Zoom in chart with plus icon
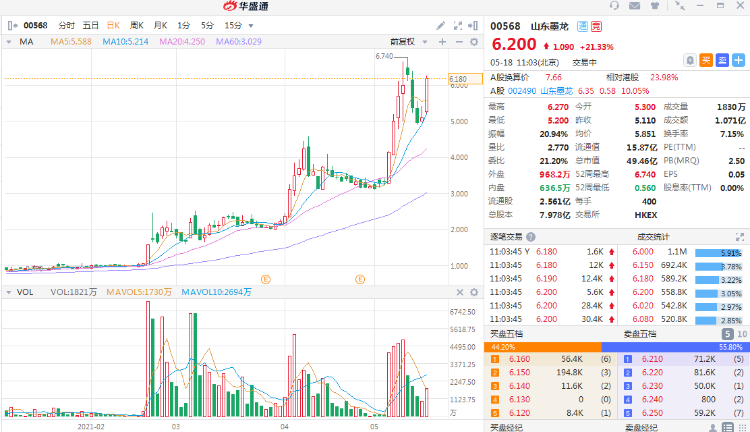Image resolution: width=750 pixels, height=432 pixels. click(x=442, y=42)
